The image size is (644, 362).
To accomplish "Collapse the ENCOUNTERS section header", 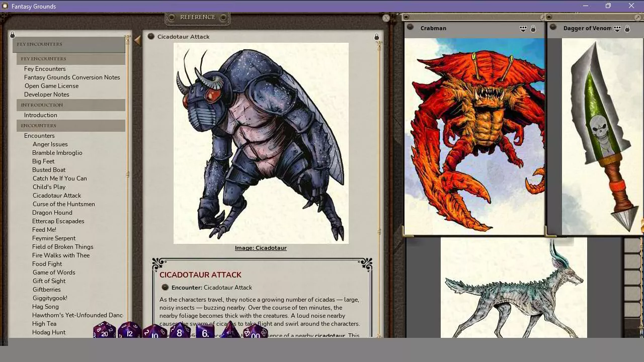I will 71,126.
